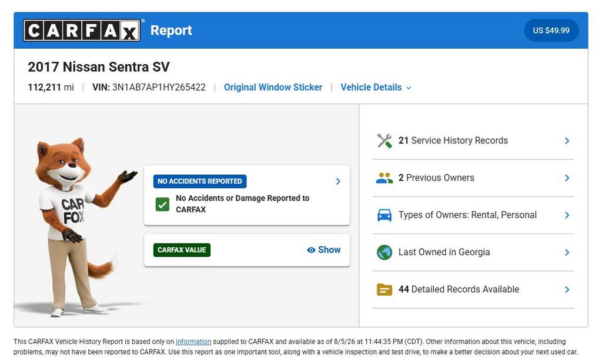602x364 pixels.
Task: Follow the 'information' link in disclaimer
Action: point(193,341)
